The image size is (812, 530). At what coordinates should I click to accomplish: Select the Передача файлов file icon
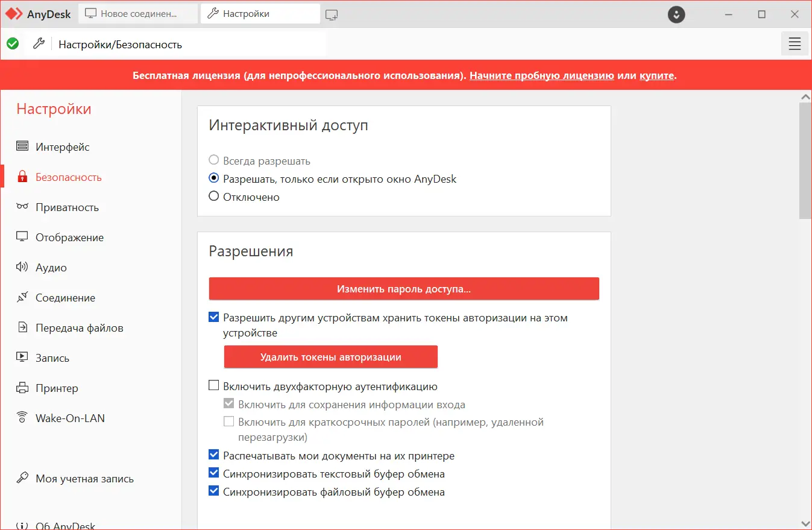tap(22, 327)
